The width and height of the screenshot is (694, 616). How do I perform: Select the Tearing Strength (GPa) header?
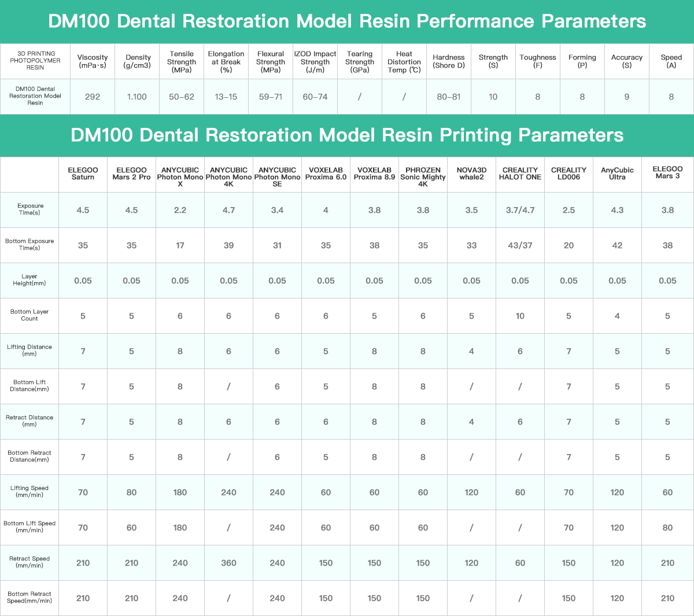(360, 62)
